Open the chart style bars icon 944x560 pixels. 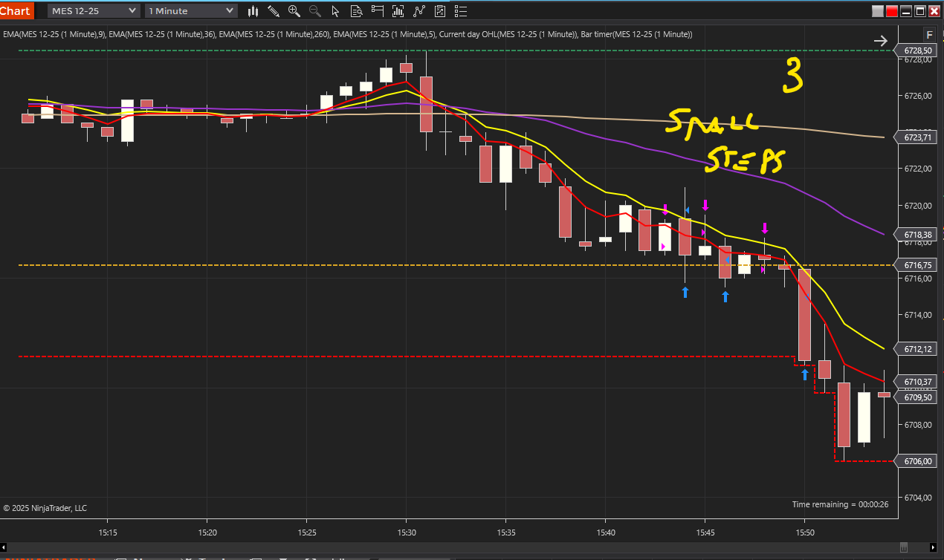pyautogui.click(x=253, y=11)
